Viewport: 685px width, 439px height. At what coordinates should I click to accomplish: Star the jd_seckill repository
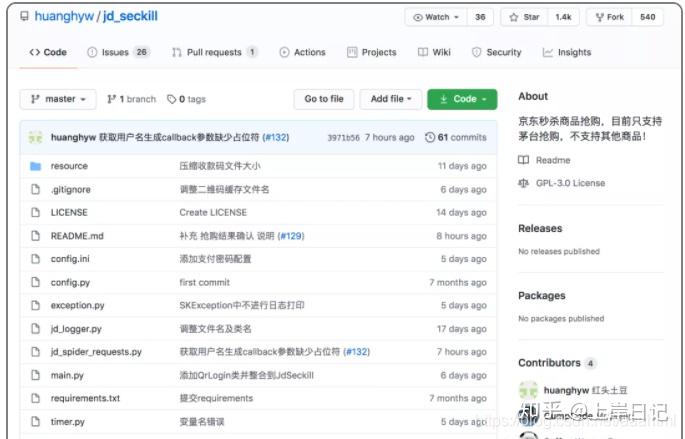(525, 17)
